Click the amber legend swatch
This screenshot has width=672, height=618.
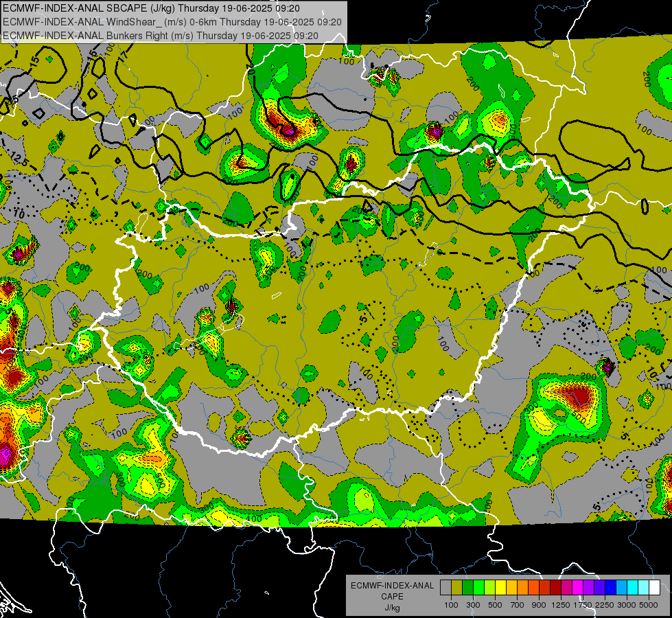(511, 588)
